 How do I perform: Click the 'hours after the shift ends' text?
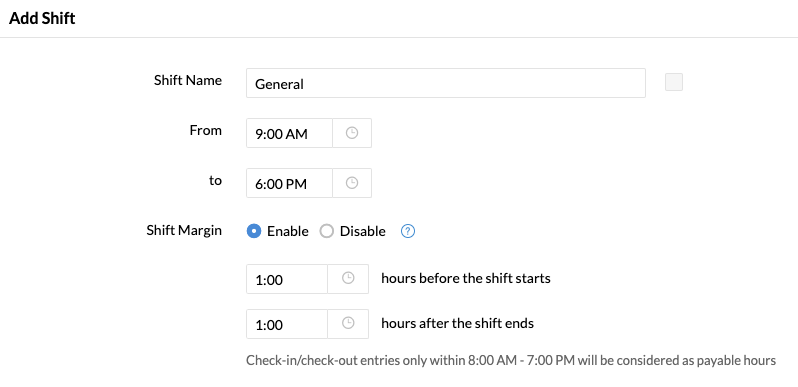coord(458,323)
